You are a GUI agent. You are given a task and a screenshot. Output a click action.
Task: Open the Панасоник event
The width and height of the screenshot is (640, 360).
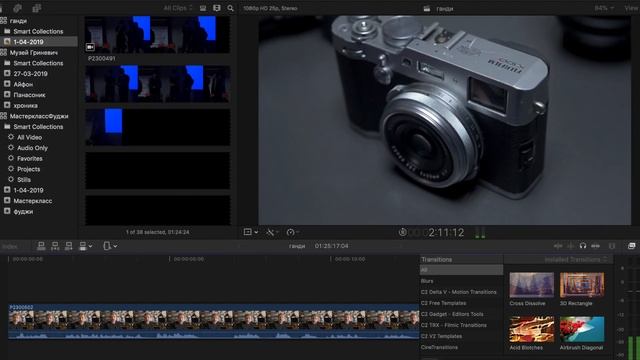29,95
